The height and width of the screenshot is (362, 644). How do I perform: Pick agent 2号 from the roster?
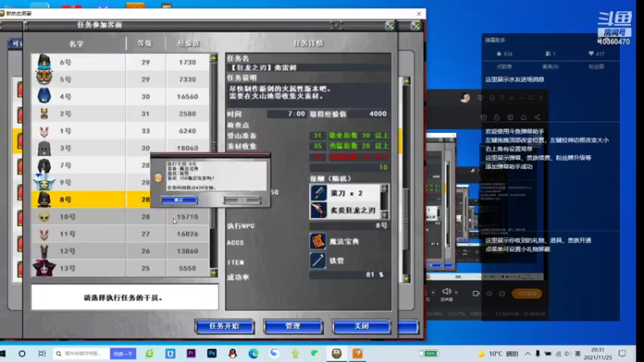(44, 113)
